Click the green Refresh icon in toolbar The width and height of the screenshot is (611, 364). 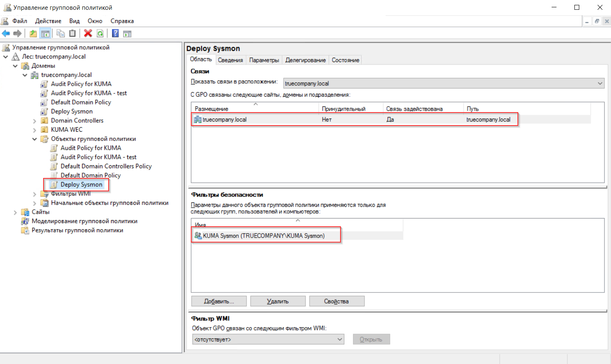pyautogui.click(x=100, y=34)
